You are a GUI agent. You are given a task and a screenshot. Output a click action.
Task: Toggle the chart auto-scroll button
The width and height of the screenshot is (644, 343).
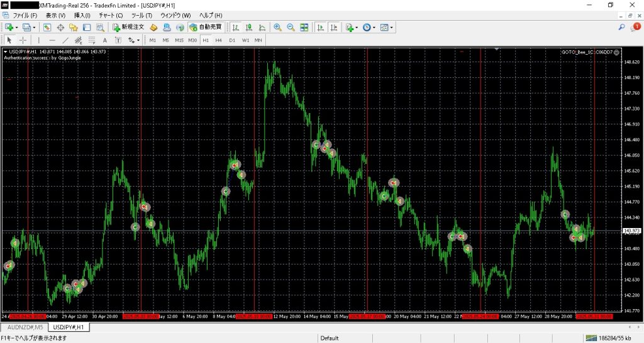[320, 28]
